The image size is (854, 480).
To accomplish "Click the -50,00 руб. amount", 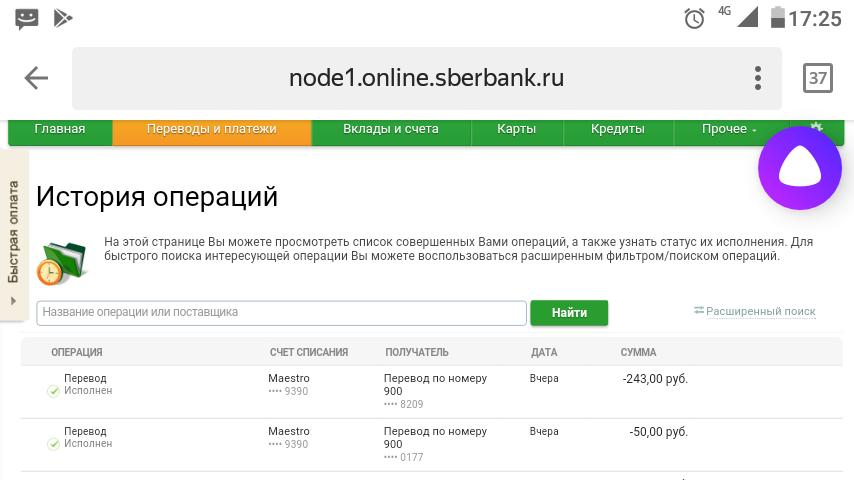I will point(658,432).
